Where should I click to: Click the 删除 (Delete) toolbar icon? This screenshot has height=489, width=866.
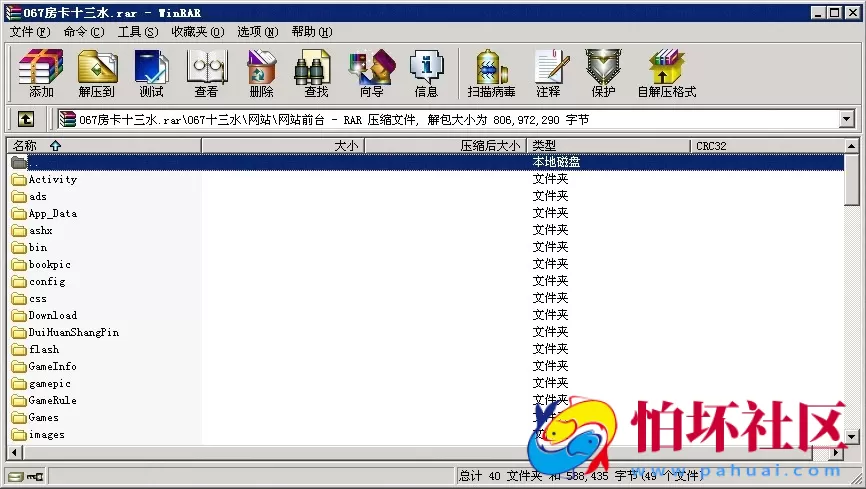tap(261, 73)
